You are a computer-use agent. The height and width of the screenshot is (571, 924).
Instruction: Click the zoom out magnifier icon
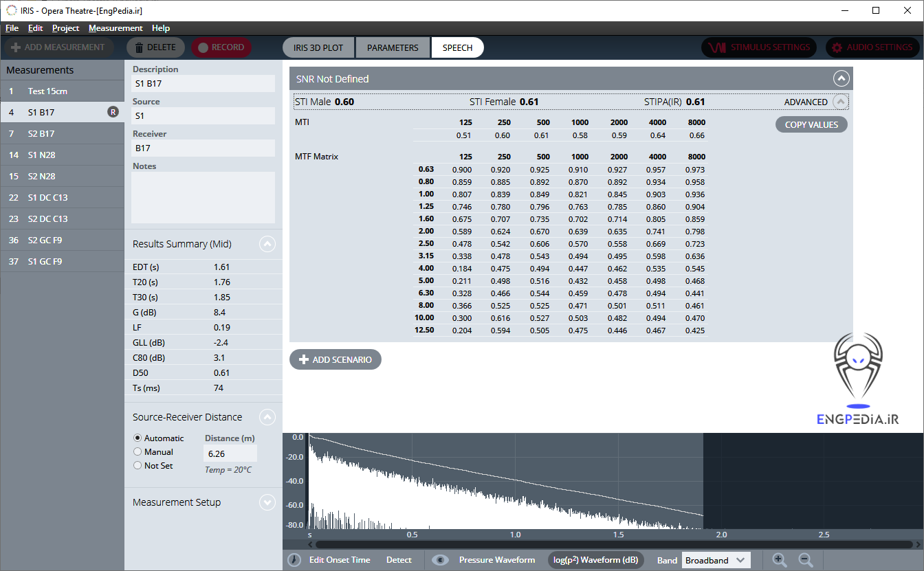[x=805, y=560]
